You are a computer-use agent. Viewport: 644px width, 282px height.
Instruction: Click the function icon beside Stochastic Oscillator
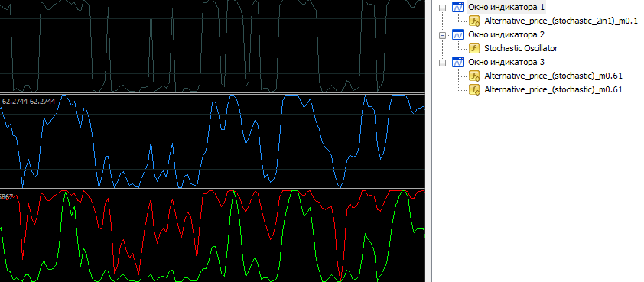(475, 48)
